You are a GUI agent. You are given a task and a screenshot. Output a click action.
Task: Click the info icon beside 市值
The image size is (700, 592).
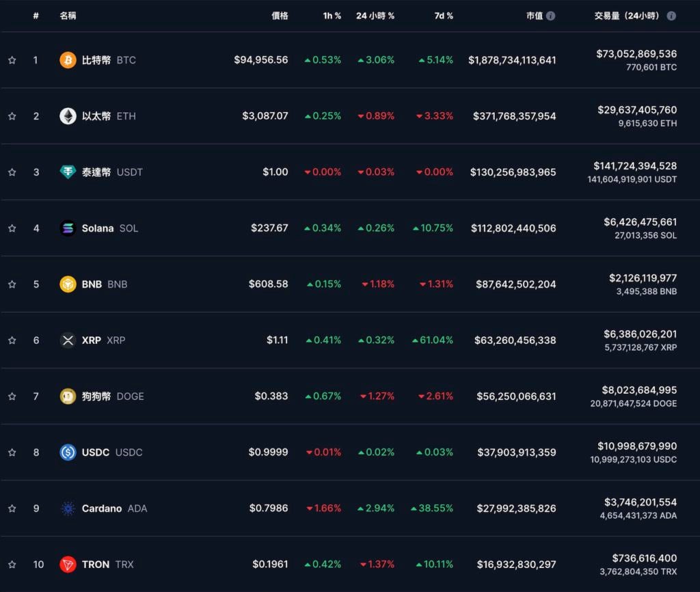pyautogui.click(x=551, y=16)
